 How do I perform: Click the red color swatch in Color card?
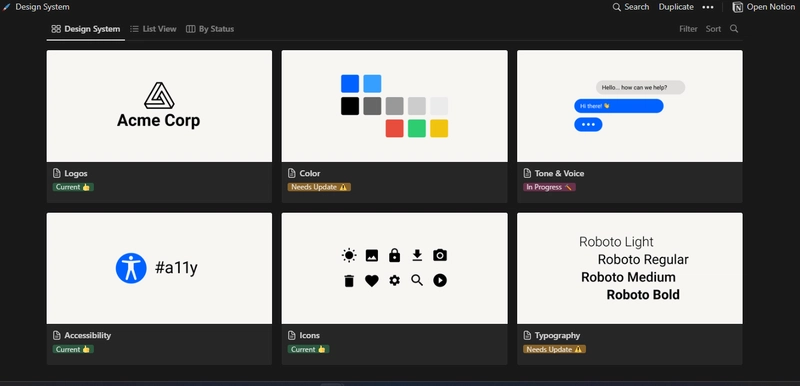point(394,128)
